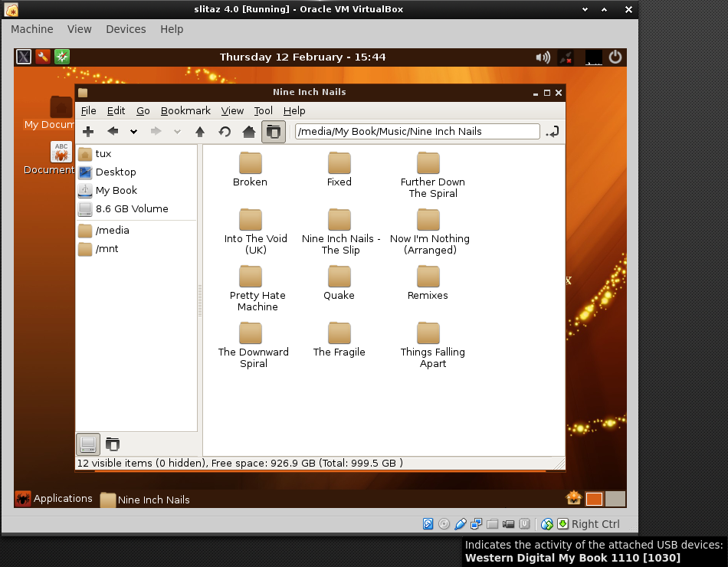Go to the home folder
This screenshot has height=567, width=728.
tap(249, 132)
